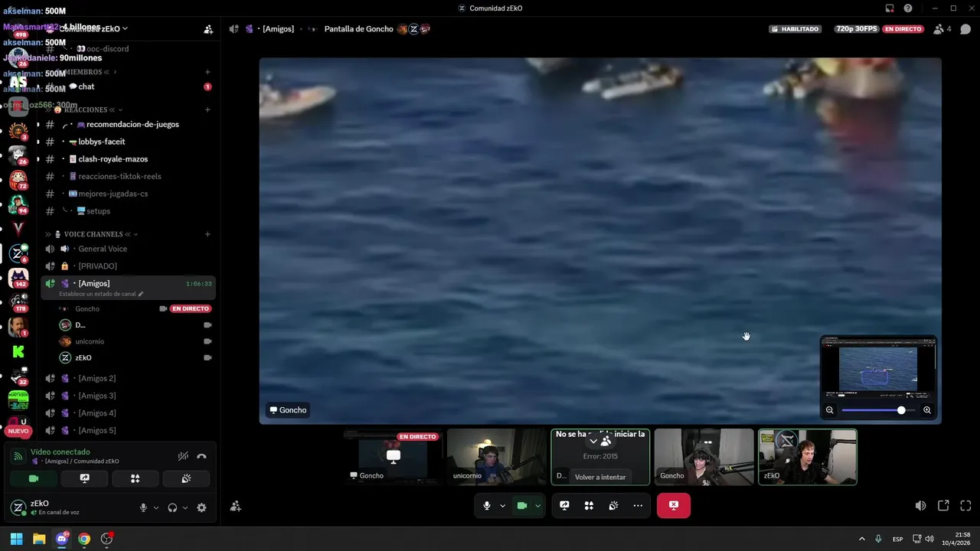
Task: Open soundboard in the sidebar voice panel
Action: pos(186,478)
